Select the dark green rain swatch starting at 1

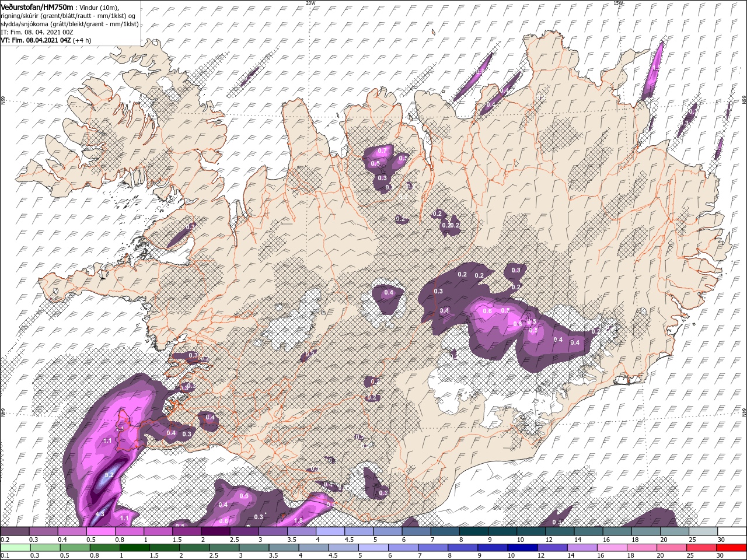coord(134,548)
